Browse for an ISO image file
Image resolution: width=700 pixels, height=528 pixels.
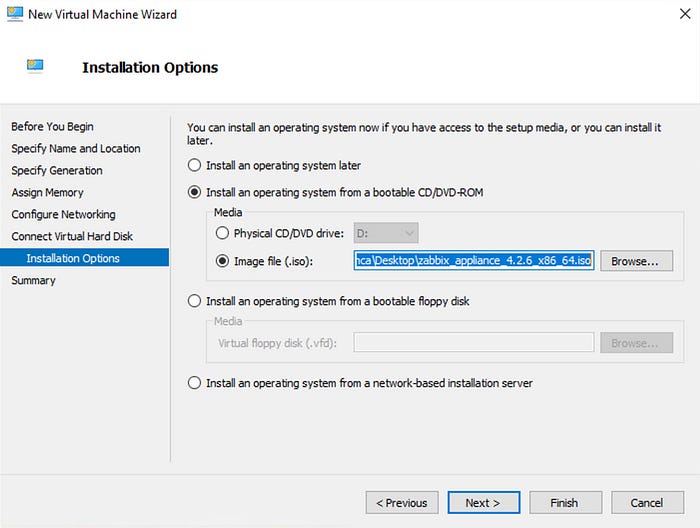coord(636,261)
